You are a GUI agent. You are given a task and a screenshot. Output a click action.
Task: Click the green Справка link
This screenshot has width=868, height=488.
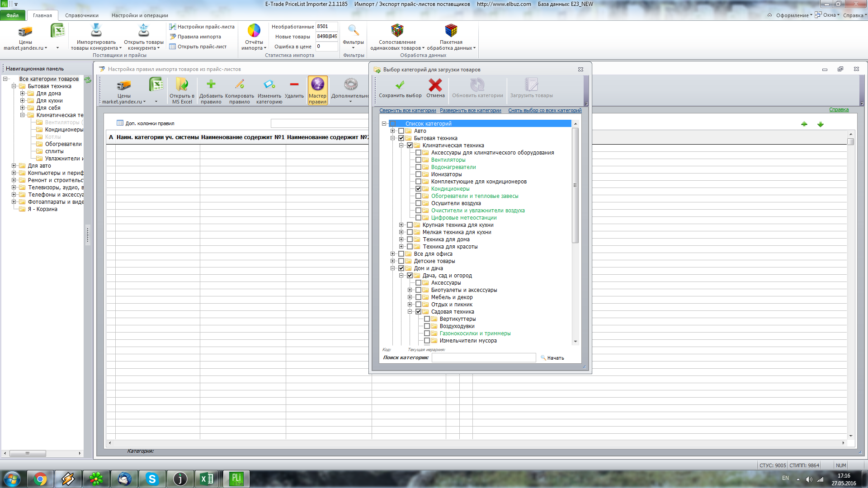pos(839,109)
